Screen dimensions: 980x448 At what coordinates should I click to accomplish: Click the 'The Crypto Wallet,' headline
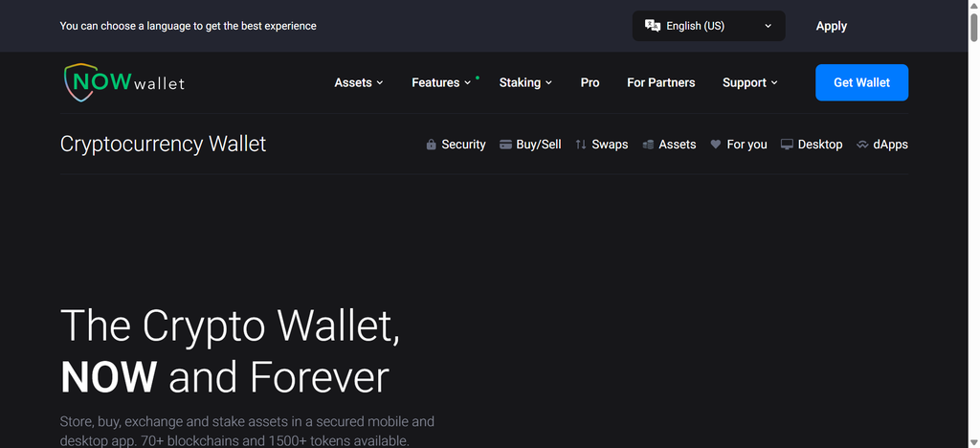pos(230,326)
